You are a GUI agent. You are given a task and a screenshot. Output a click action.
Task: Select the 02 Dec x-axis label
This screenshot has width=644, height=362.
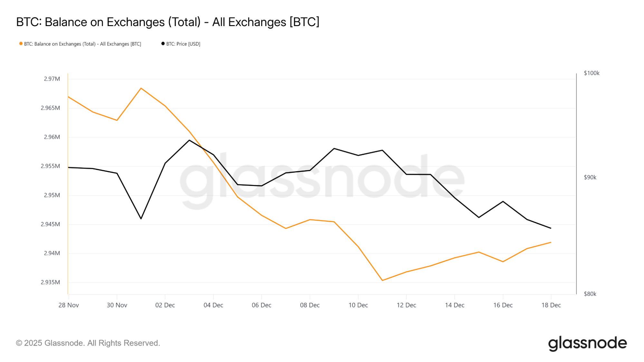point(165,305)
